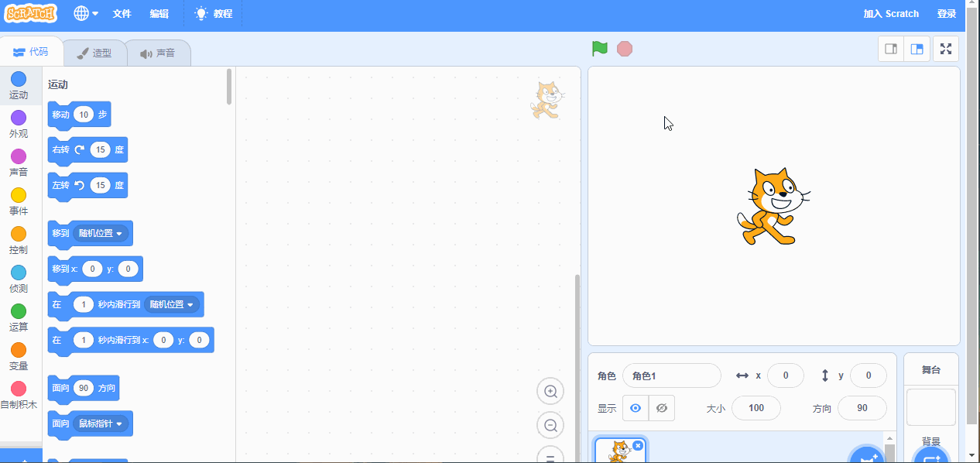Click x value in 移到 x y block
This screenshot has width=980, height=463.
[x=92, y=269]
